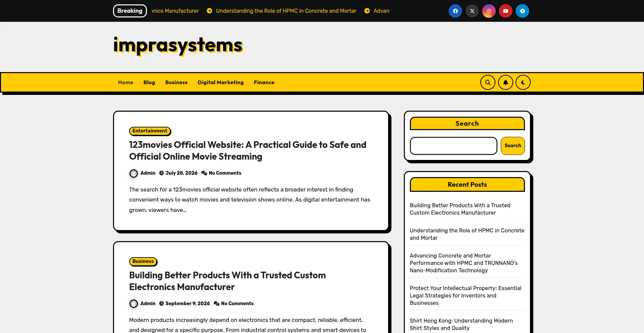Click the clock icon beside July 28, 2026
644x333 pixels.
tap(161, 173)
